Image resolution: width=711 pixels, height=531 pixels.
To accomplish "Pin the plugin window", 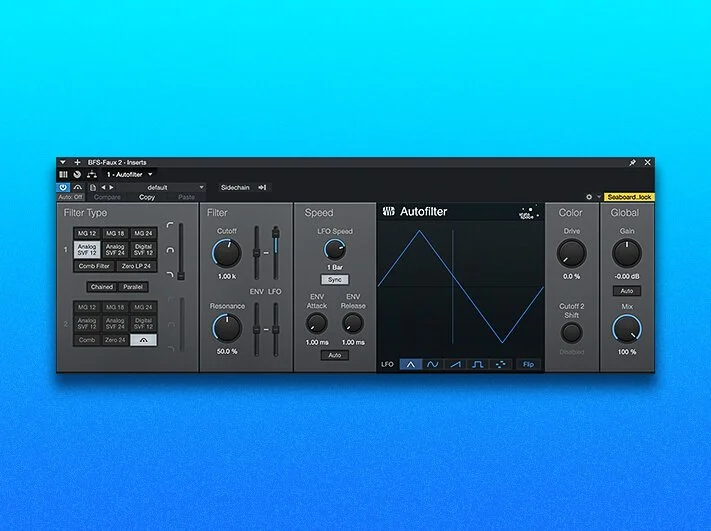I will (x=633, y=162).
